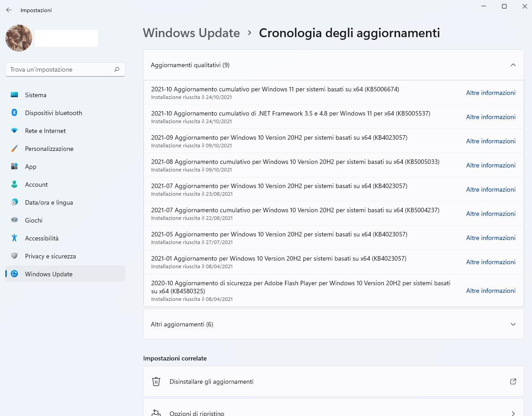Viewport: 532px width, 416px height.
Task: Open Altre informazioni for 2021-05 update KB4023057
Action: coord(490,238)
